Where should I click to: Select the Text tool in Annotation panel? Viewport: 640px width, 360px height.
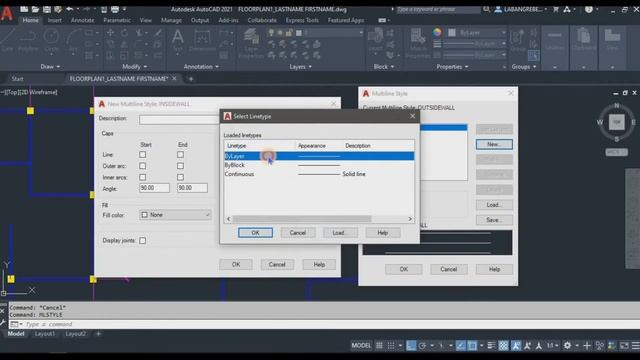point(178,40)
